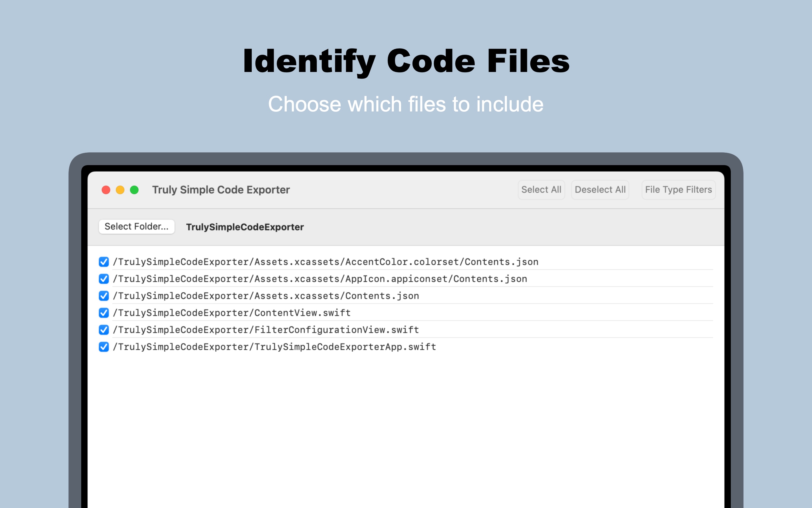Select the FilterConfigurationView.swift path text
The width and height of the screenshot is (812, 508).
(266, 330)
